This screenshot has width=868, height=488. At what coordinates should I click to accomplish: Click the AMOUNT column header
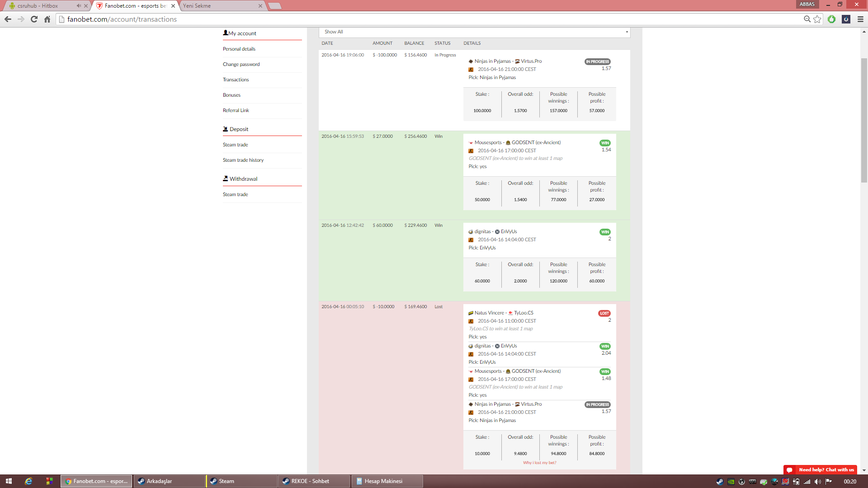click(x=382, y=43)
